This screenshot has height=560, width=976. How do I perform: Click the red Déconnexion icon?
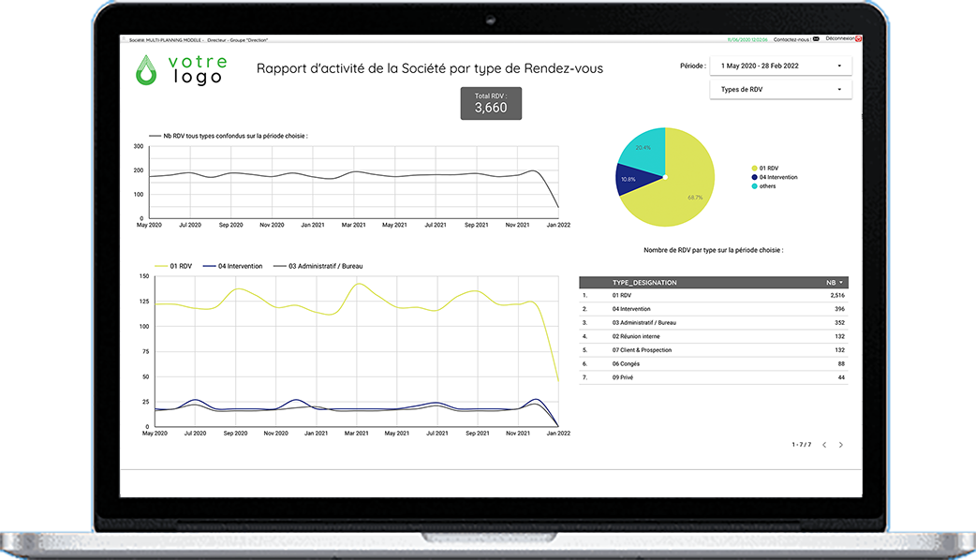click(x=858, y=38)
